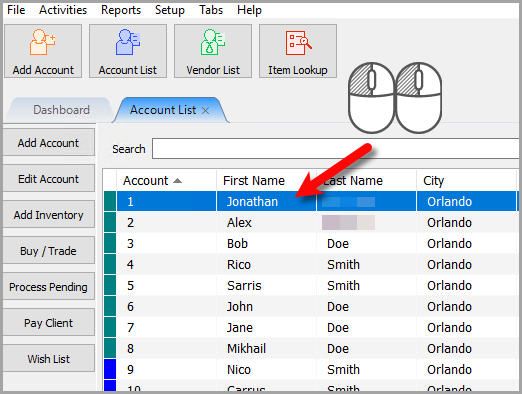
Task: Click Orlando city in Alex's row
Action: 466,222
